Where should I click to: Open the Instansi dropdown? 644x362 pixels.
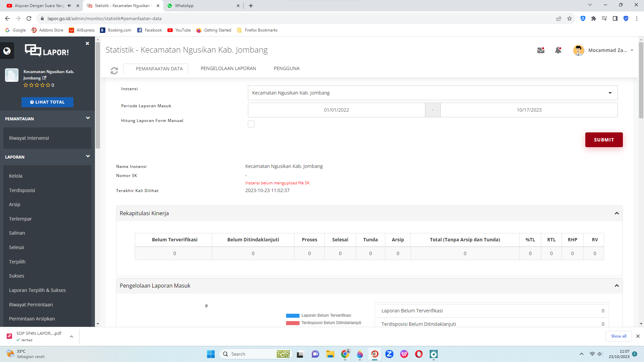(432, 93)
